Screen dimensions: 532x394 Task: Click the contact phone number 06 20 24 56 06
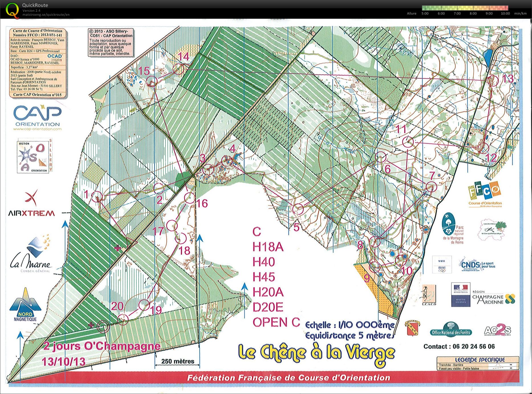(473, 346)
